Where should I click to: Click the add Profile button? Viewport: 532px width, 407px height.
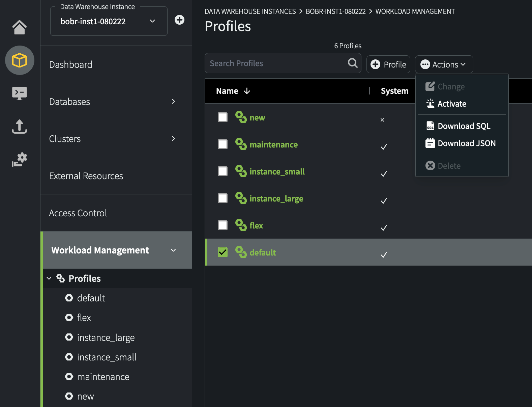pos(388,64)
